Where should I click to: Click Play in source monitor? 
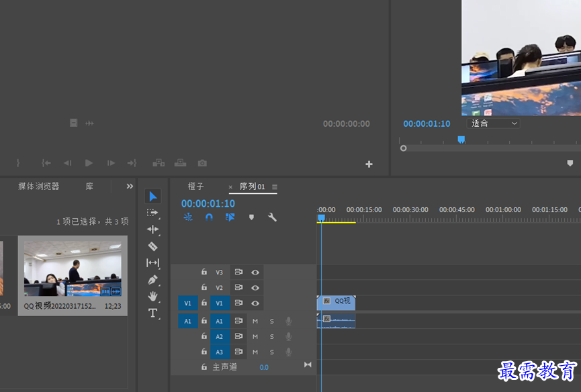(x=89, y=163)
